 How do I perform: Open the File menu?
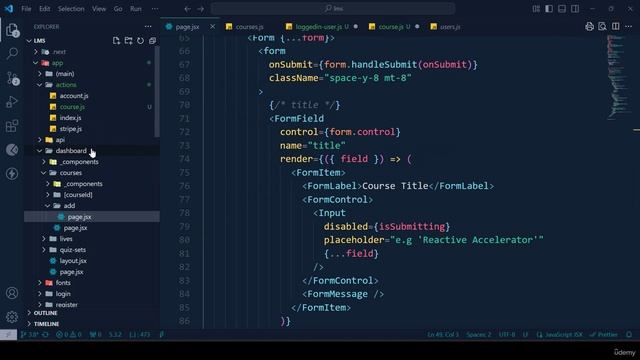(27, 9)
